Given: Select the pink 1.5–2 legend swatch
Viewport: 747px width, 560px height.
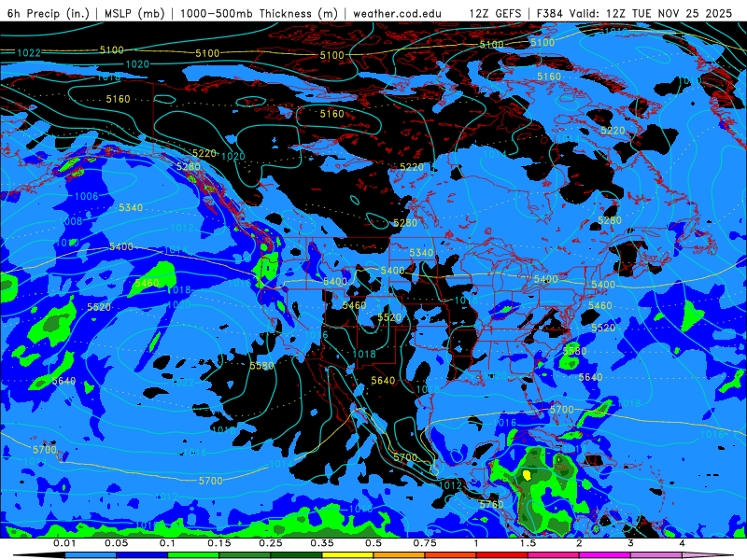Looking at the screenshot, I should [x=554, y=555].
